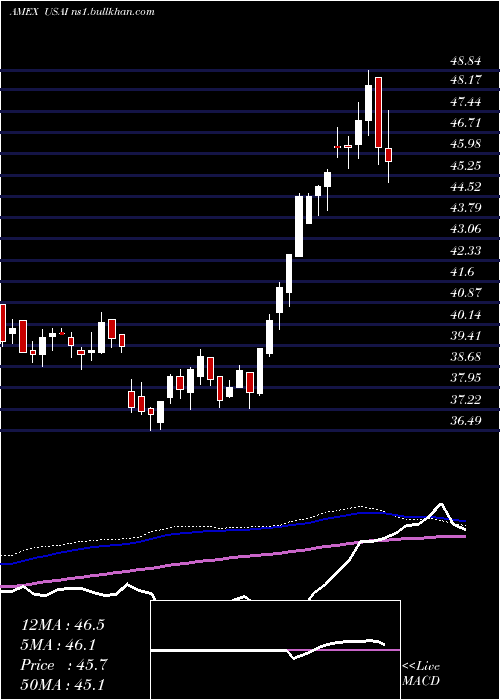The height and width of the screenshot is (700, 500).
Task: Click the 47.44 price axis label
Action: click(x=465, y=102)
